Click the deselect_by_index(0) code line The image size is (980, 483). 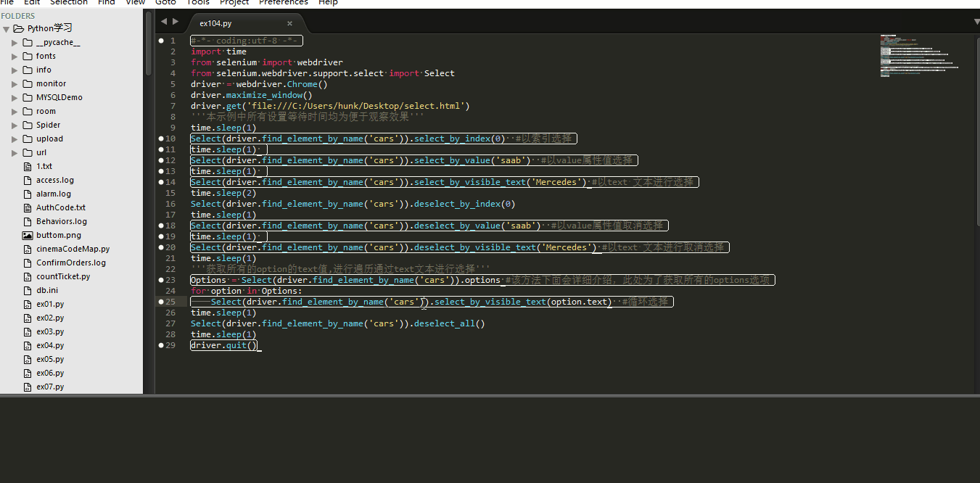pyautogui.click(x=353, y=204)
